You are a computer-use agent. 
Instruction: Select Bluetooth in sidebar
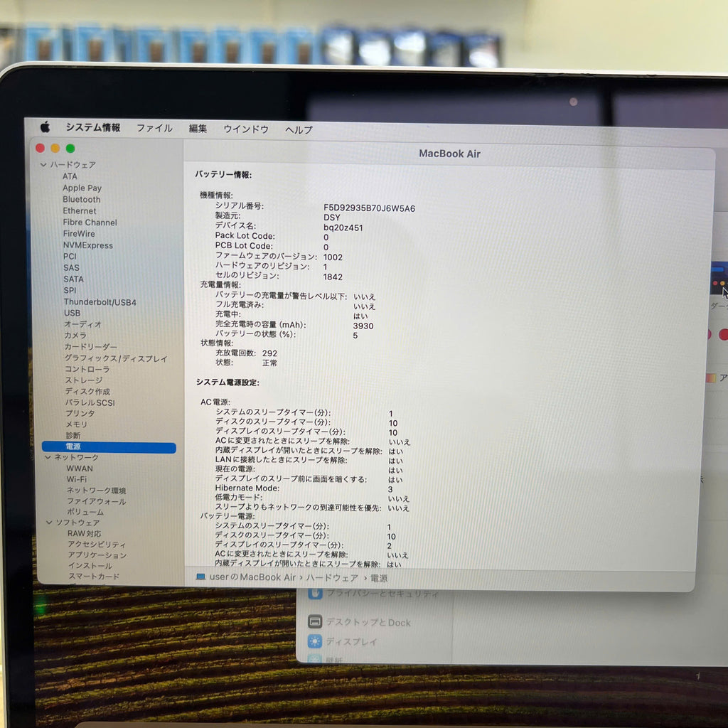click(x=82, y=199)
